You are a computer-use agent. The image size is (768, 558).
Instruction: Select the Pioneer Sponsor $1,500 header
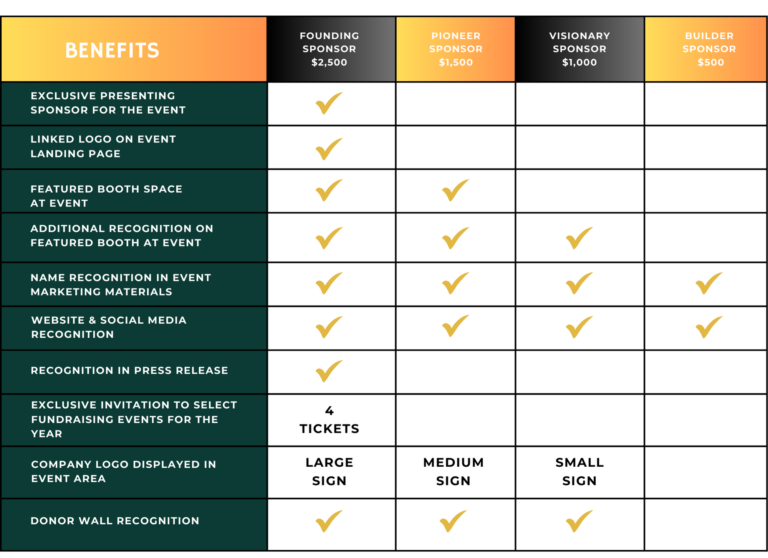[x=455, y=49]
